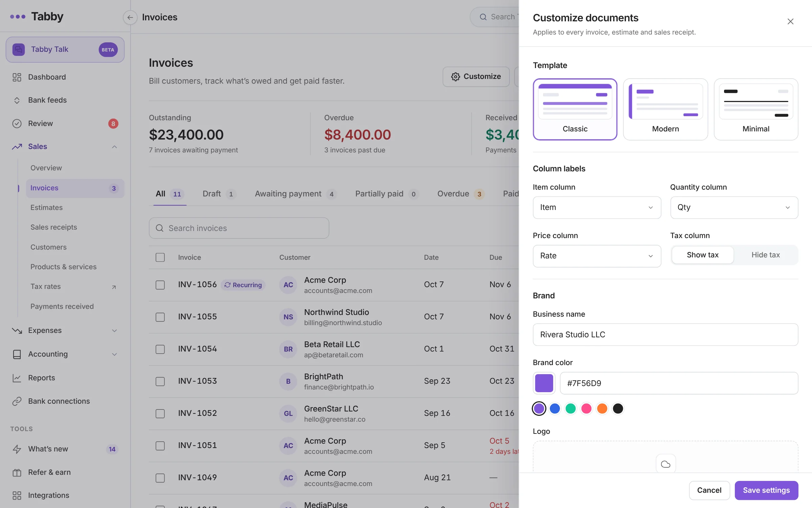Click the Tax rates external link arrow
Image resolution: width=812 pixels, height=508 pixels.
click(114, 287)
